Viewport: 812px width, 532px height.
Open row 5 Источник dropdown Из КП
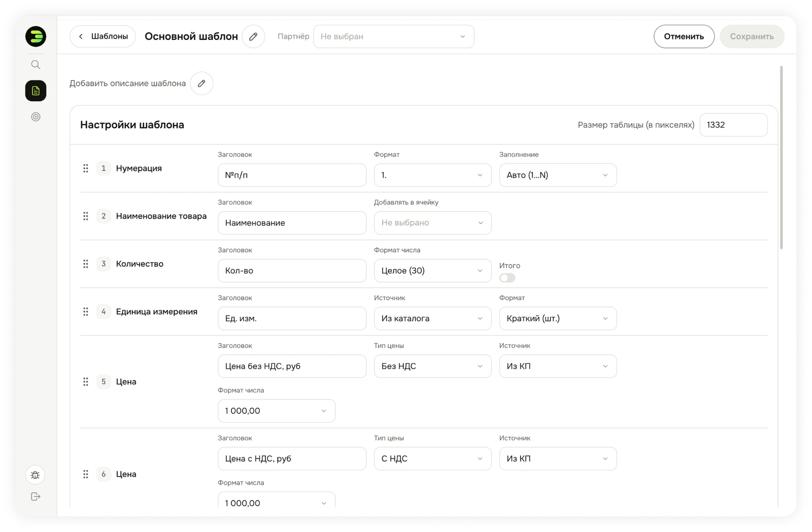[x=558, y=366]
